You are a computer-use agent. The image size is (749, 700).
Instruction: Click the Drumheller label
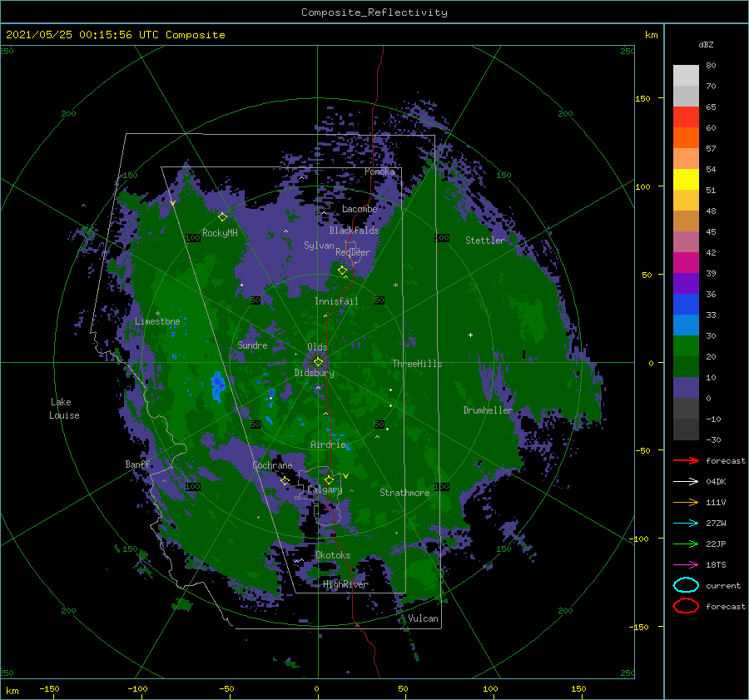(488, 410)
